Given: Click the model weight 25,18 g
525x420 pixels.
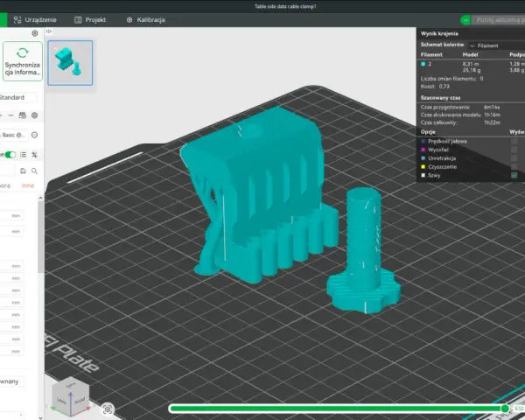Looking at the screenshot, I should click(472, 70).
